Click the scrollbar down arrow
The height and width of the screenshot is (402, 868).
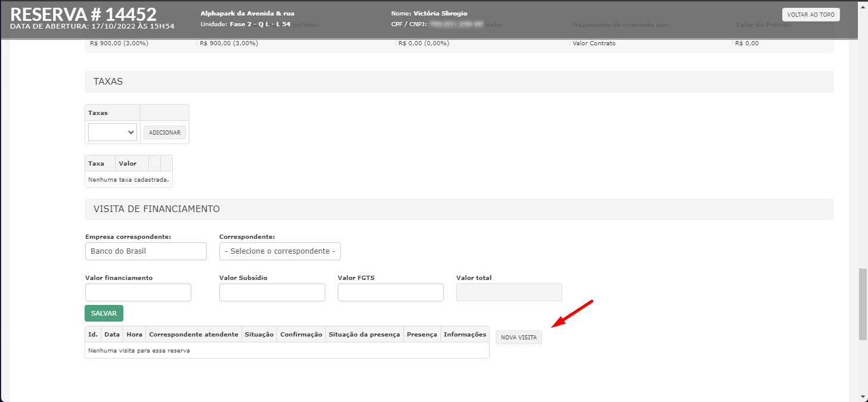863,397
